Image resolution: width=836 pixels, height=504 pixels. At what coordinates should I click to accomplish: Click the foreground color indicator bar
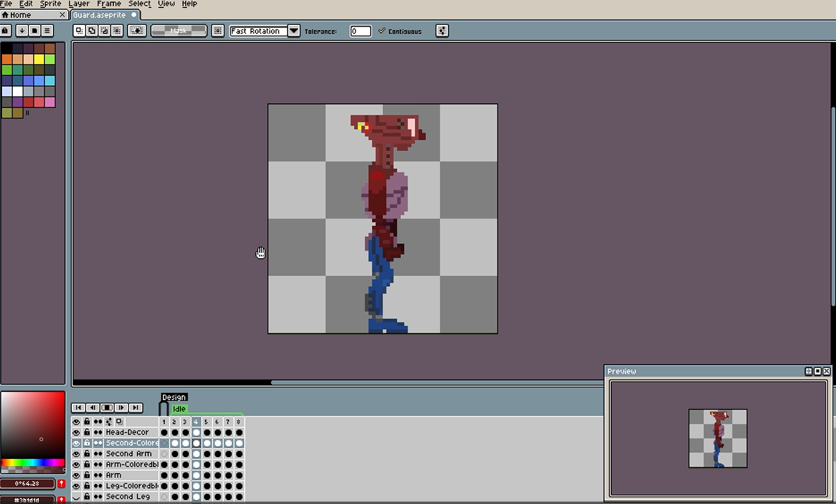coord(28,483)
